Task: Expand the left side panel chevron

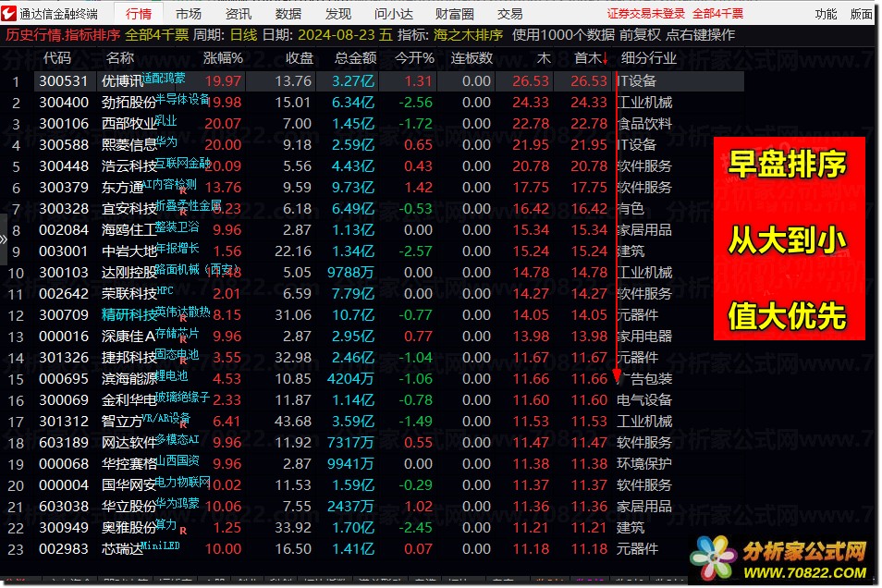Action: [4, 239]
